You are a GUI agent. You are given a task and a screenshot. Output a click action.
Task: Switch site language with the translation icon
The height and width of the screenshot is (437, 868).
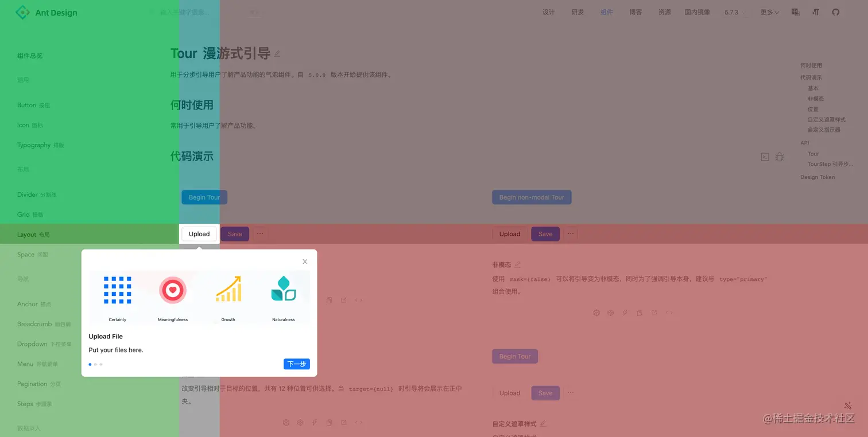coord(815,12)
